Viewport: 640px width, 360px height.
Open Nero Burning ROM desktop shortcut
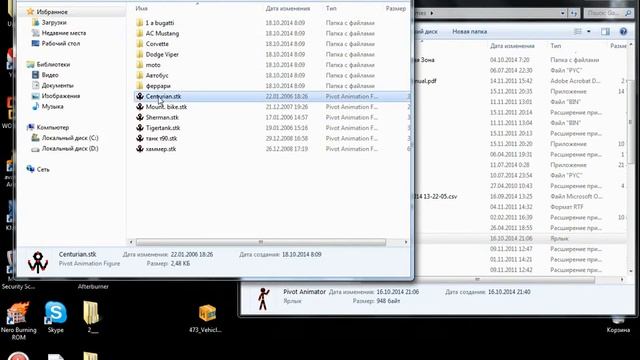(18, 321)
